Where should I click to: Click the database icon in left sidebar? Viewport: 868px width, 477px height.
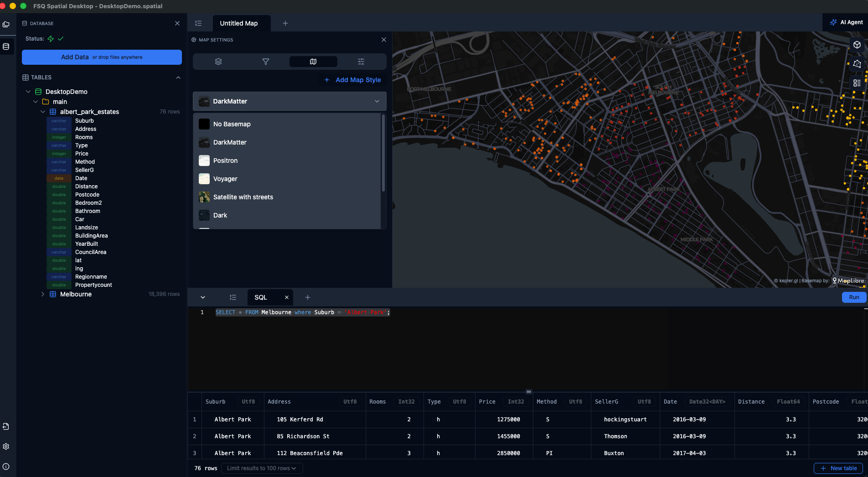coord(6,47)
